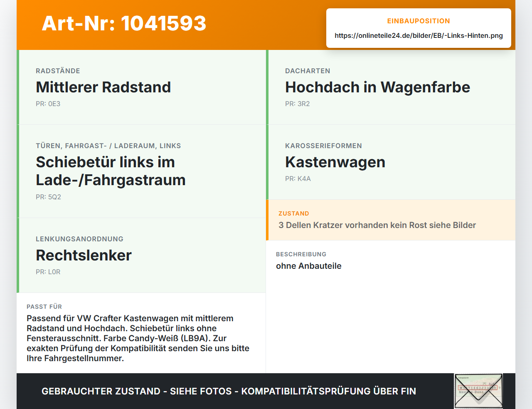This screenshot has height=409, width=532.
Task: Click the PR: L0R code
Action: pos(48,272)
